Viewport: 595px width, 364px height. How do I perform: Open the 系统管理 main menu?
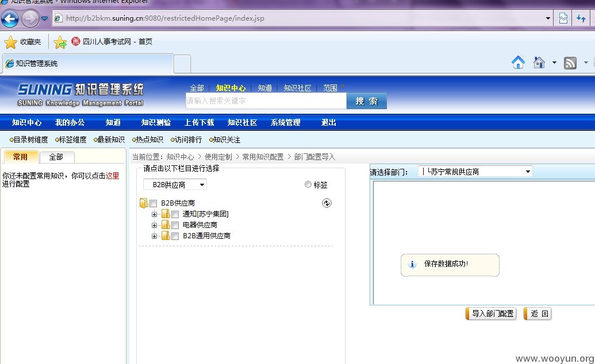click(x=285, y=122)
